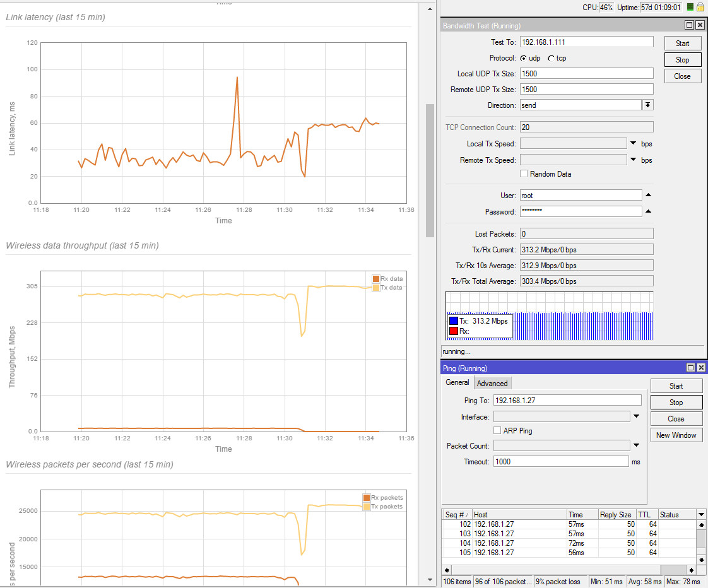The image size is (708, 588).
Task: Enable the Random Data checkbox
Action: tap(524, 174)
